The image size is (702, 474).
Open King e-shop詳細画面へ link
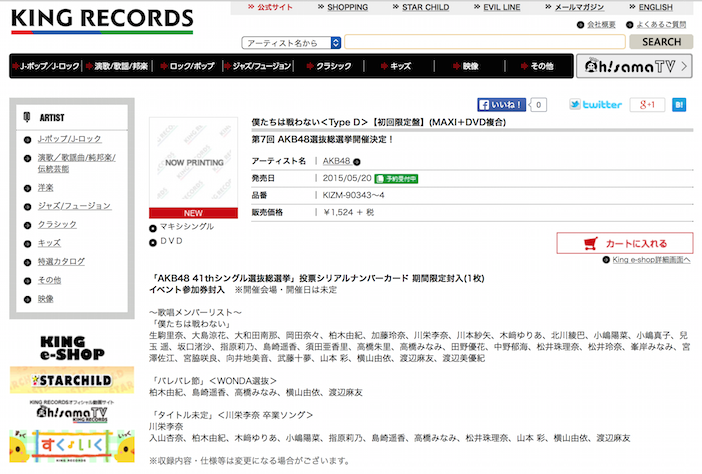(651, 260)
